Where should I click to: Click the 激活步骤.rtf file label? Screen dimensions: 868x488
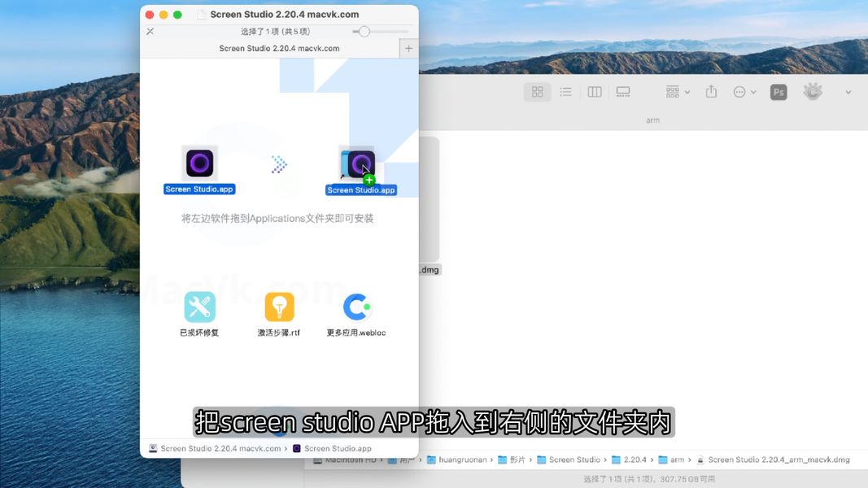click(278, 333)
